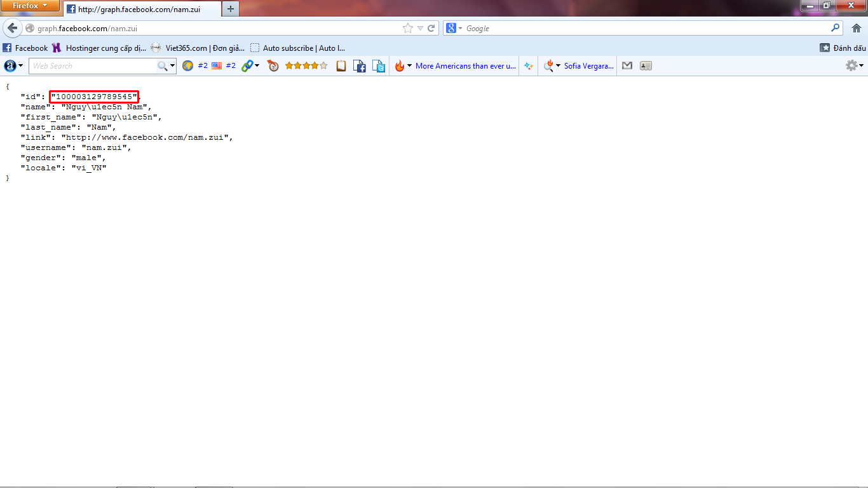Open the URL history dropdown arrow

pyautogui.click(x=420, y=29)
